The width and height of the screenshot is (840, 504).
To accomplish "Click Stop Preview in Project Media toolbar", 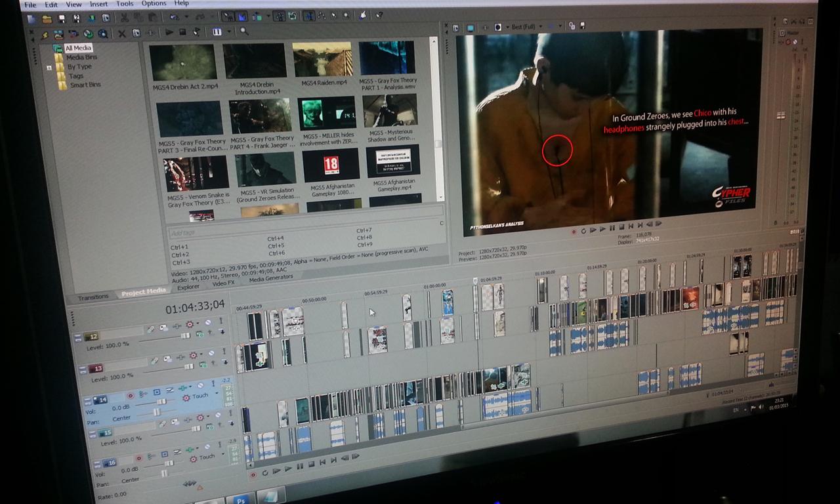I will [x=182, y=31].
